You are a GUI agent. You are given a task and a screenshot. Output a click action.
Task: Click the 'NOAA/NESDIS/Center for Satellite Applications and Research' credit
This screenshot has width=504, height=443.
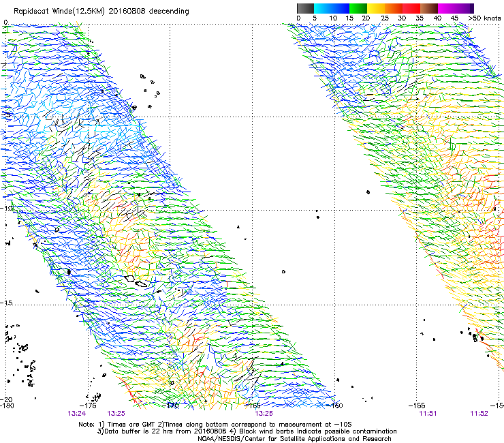pyautogui.click(x=294, y=439)
